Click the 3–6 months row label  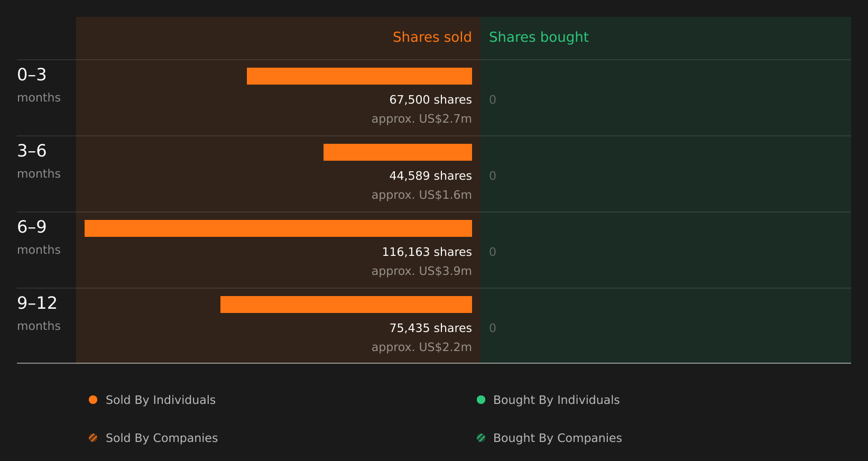click(x=39, y=161)
